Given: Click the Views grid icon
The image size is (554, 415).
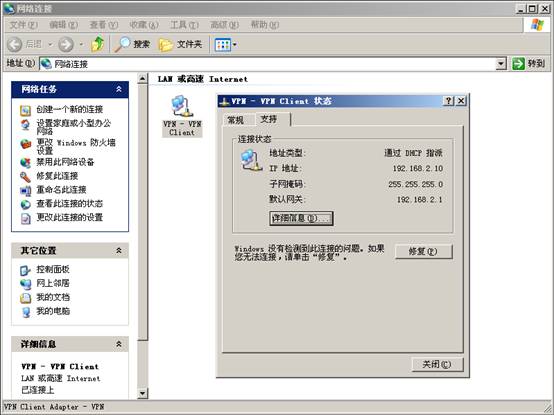Looking at the screenshot, I should (223, 45).
